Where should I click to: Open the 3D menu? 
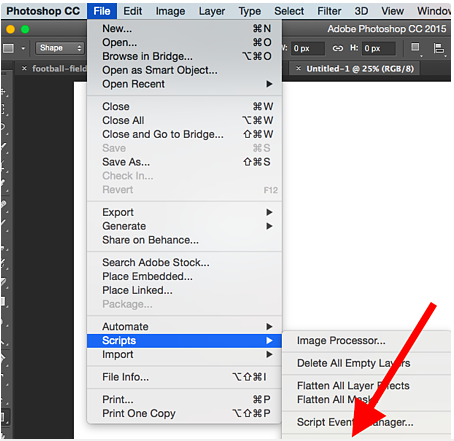coord(361,11)
